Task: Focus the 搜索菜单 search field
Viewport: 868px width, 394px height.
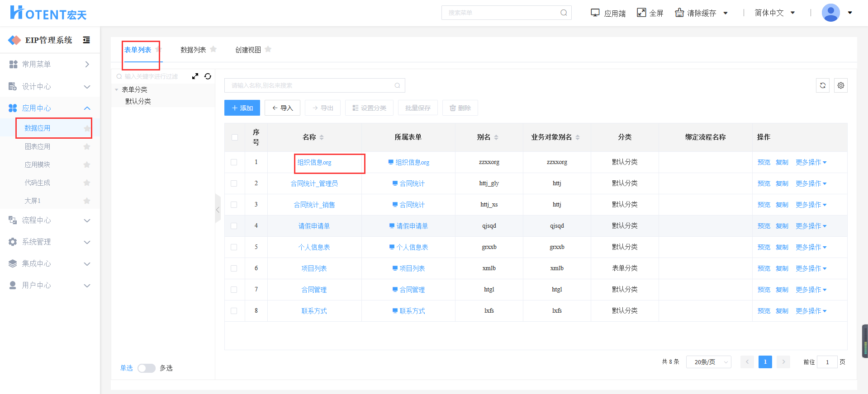Action: pos(507,13)
